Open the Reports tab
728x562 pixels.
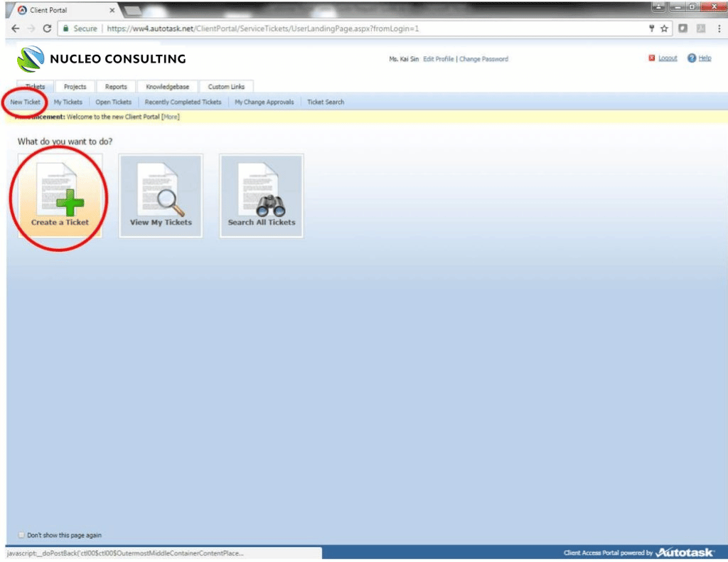click(x=116, y=87)
